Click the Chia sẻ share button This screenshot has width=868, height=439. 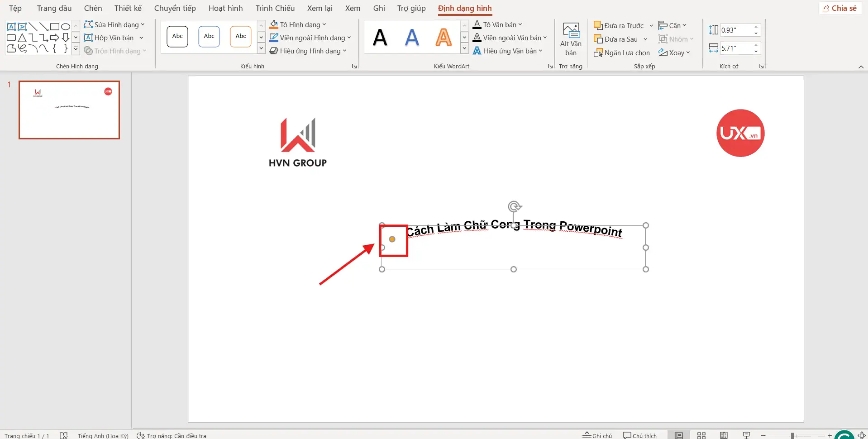pos(839,8)
